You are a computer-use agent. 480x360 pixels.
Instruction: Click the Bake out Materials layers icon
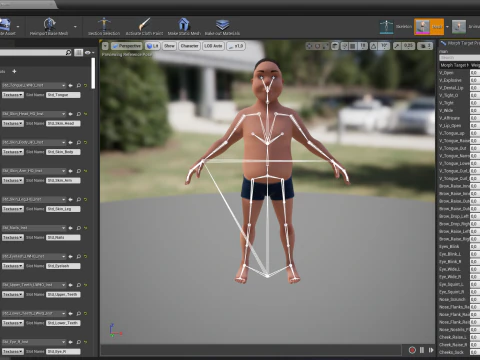(222, 25)
